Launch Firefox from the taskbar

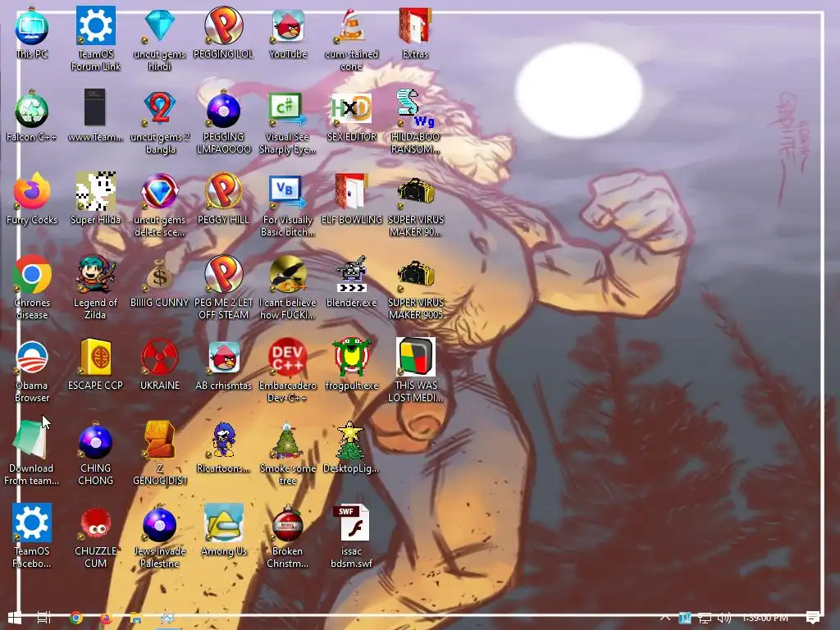click(x=106, y=618)
